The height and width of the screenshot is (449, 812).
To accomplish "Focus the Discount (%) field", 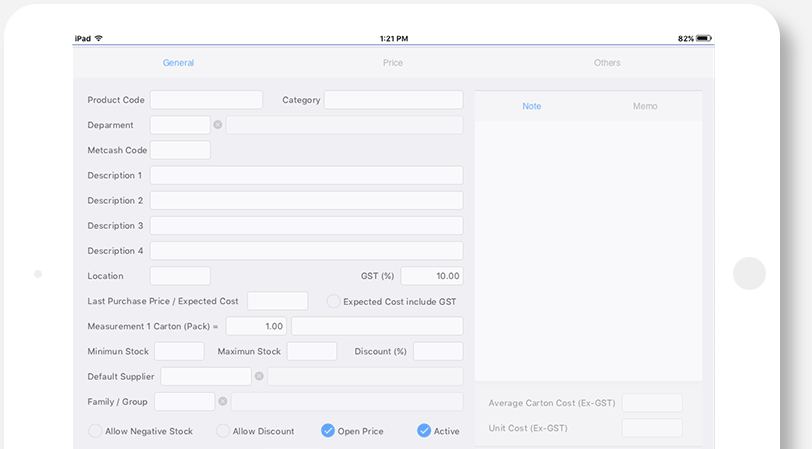I will [x=438, y=351].
